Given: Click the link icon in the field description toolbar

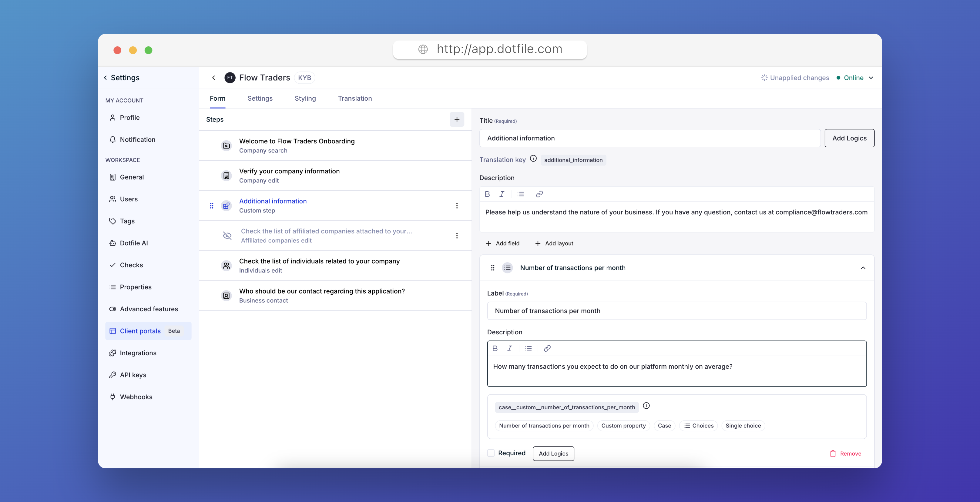Looking at the screenshot, I should [x=547, y=348].
